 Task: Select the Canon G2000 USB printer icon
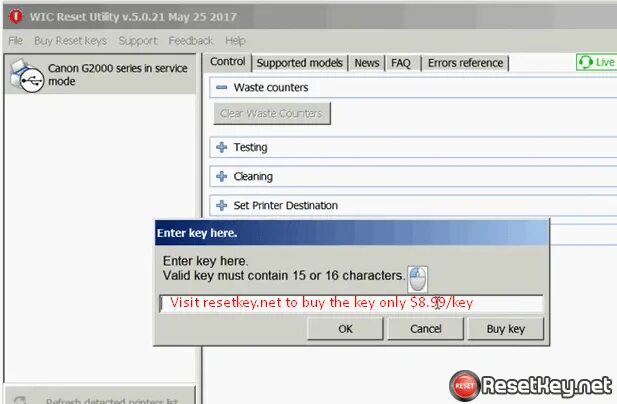(26, 76)
